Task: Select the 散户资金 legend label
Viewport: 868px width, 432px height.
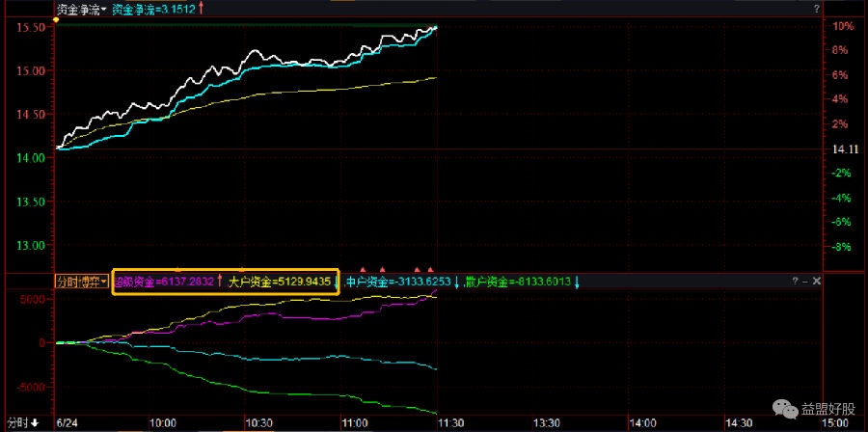Action: [518, 282]
